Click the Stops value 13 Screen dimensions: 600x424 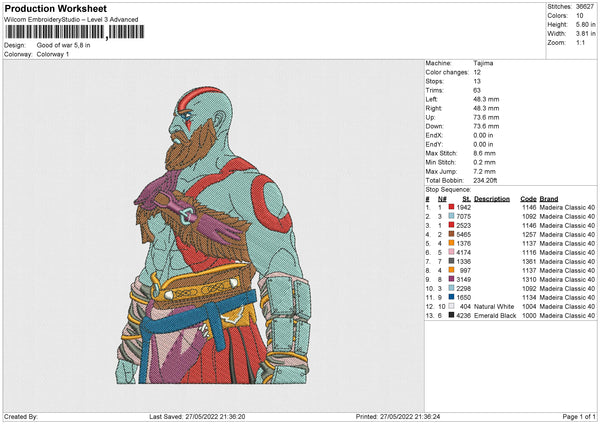coord(477,81)
